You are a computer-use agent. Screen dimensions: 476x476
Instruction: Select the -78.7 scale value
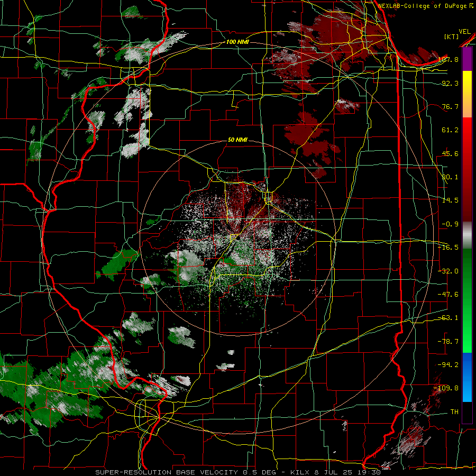[448, 342]
